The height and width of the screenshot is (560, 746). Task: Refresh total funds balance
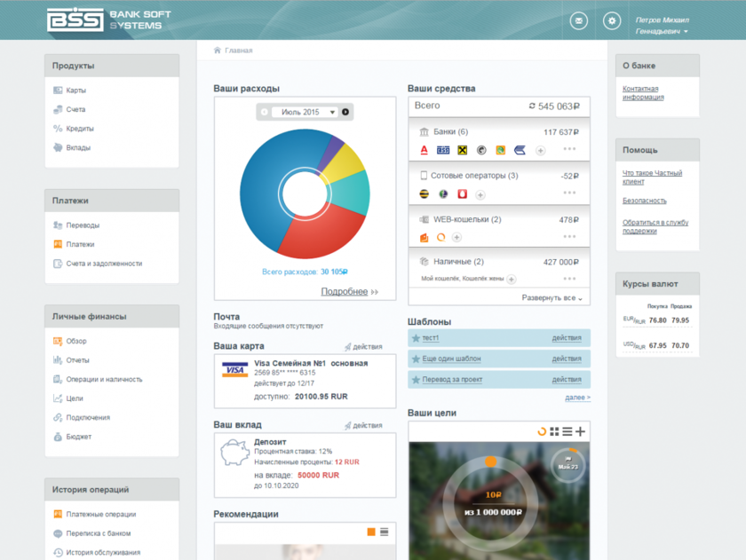pyautogui.click(x=532, y=106)
